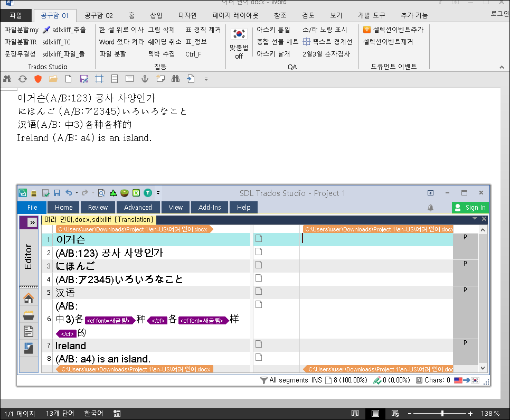Click the All segments filter in Trados status bar

(x=284, y=380)
